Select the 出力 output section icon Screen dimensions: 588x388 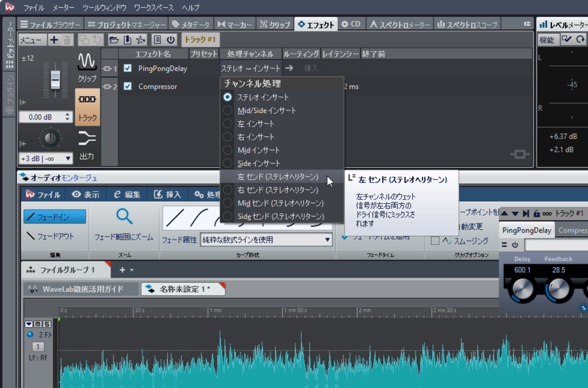[x=87, y=146]
